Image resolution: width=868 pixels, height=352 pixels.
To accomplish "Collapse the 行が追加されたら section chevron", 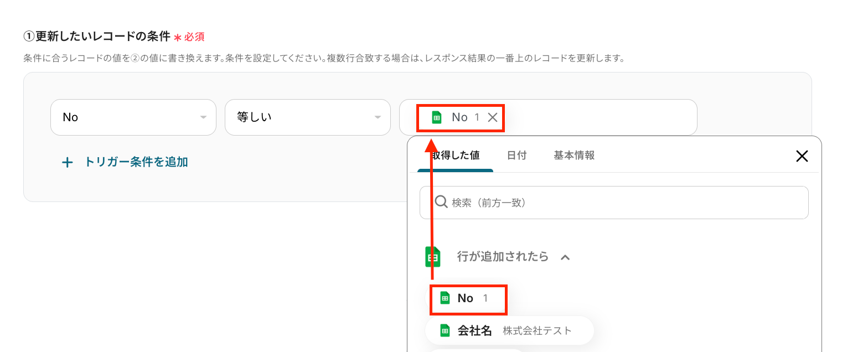I will click(x=565, y=257).
